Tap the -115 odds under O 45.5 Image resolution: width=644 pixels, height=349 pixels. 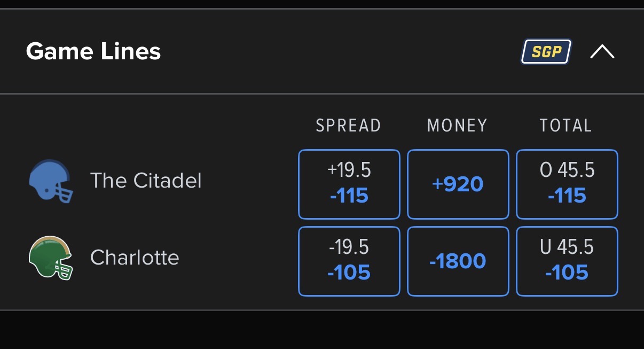tap(567, 196)
